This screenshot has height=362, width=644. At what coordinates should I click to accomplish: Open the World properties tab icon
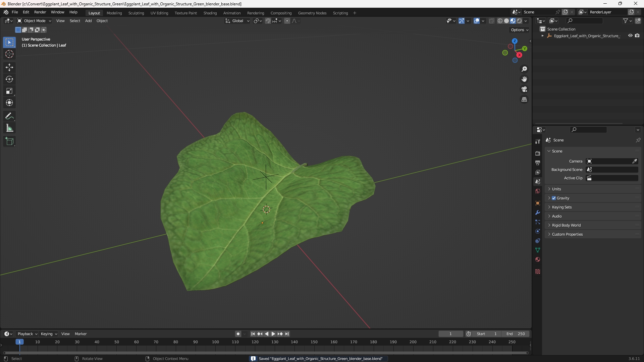[538, 191]
